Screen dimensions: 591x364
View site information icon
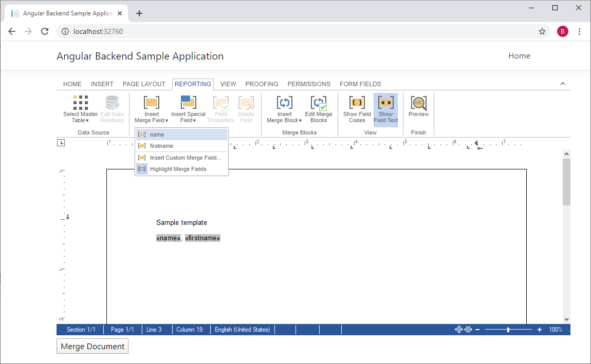(x=65, y=31)
